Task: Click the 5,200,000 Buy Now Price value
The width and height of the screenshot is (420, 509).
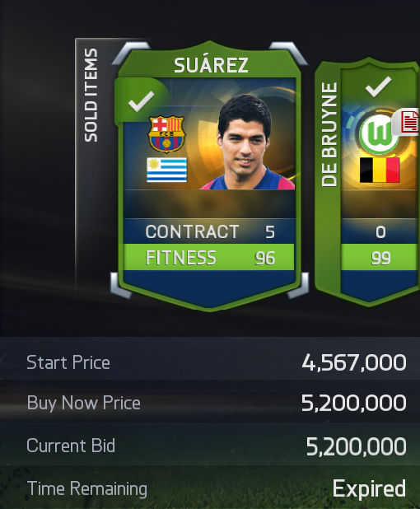Action: point(354,403)
